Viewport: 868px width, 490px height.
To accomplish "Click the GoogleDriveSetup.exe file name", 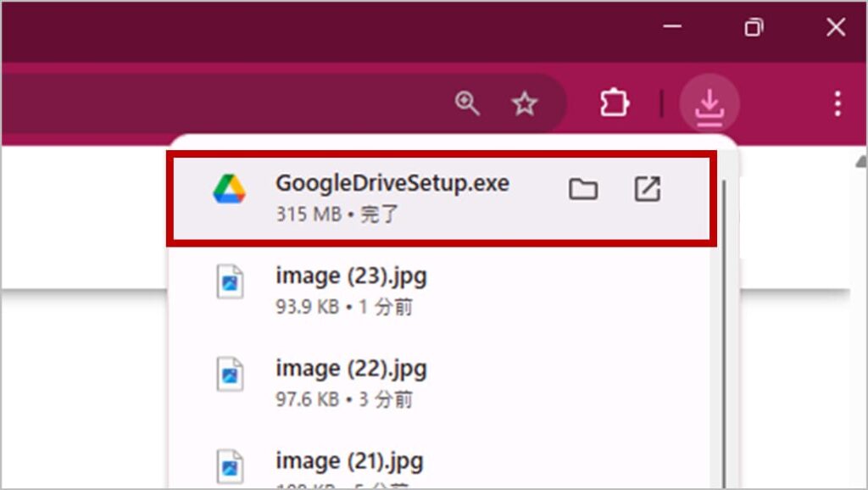I will (392, 183).
